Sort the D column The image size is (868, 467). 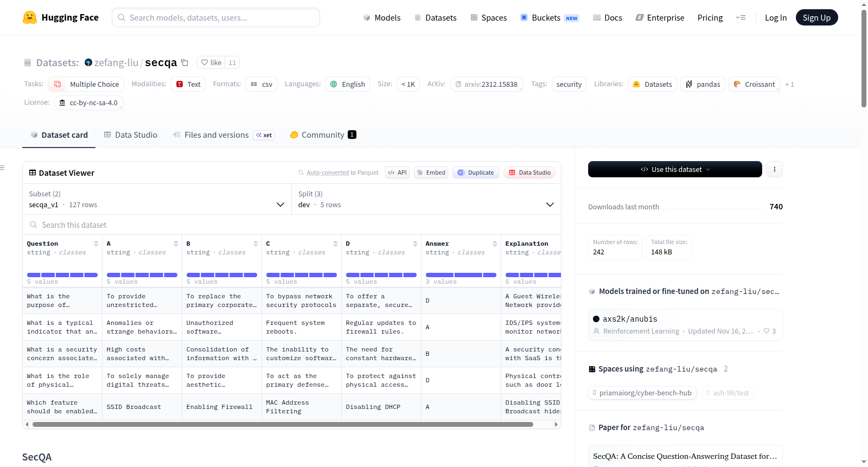(415, 244)
